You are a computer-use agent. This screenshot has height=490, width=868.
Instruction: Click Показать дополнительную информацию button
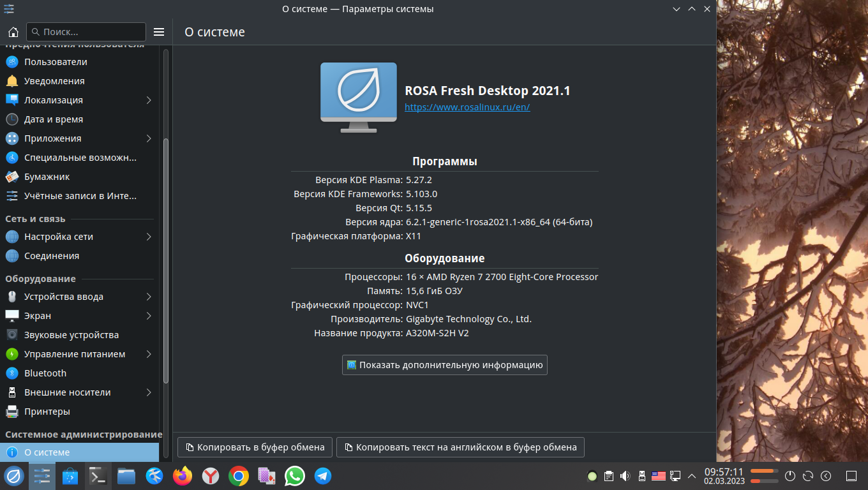(x=445, y=365)
